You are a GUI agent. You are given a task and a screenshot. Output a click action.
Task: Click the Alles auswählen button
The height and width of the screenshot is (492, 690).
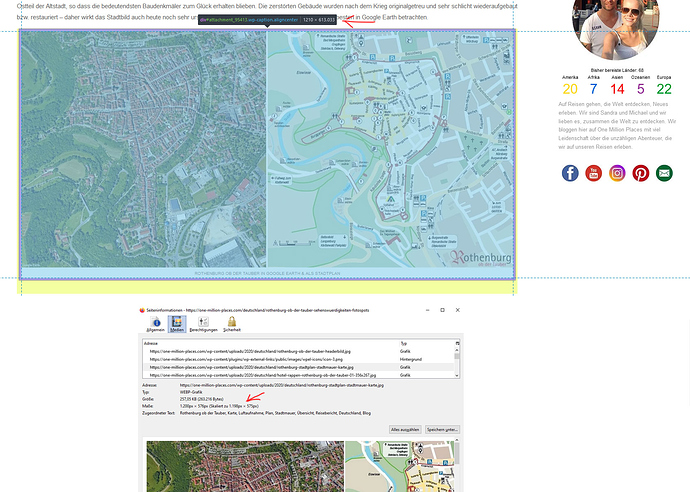(x=405, y=430)
